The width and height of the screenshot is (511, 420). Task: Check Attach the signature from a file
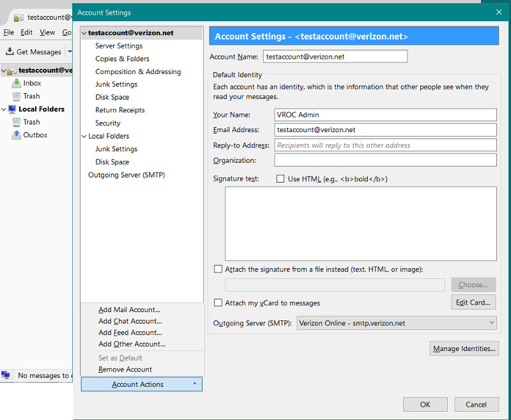tap(218, 269)
